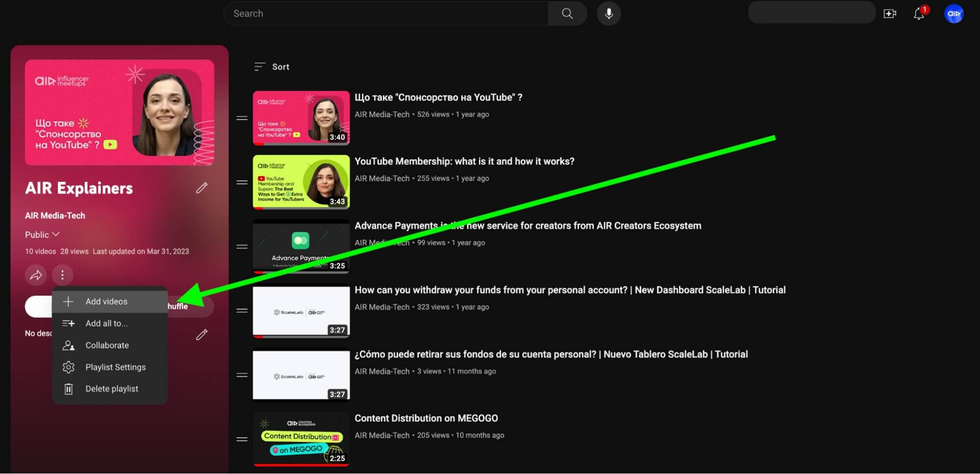Click the Playlist Settings gear icon

(69, 367)
